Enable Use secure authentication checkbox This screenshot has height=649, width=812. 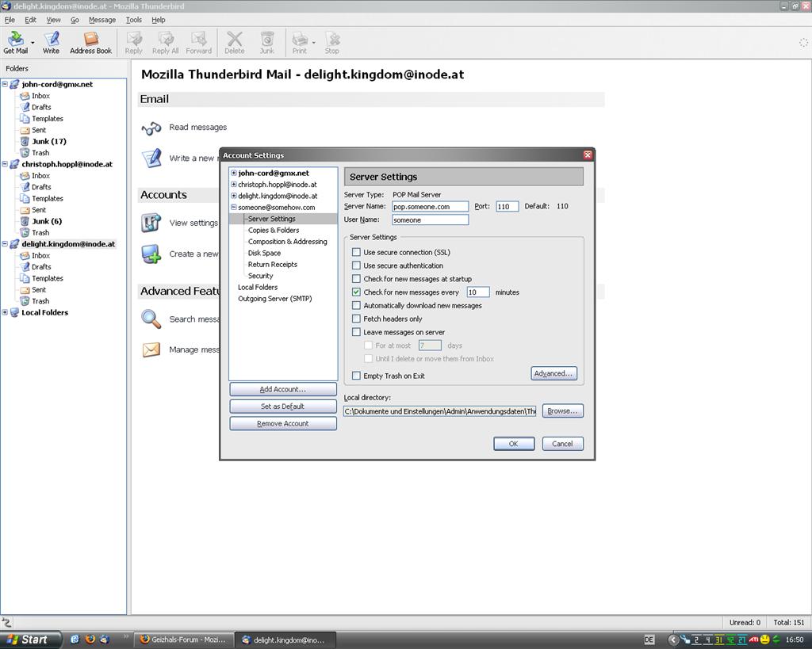coord(356,265)
